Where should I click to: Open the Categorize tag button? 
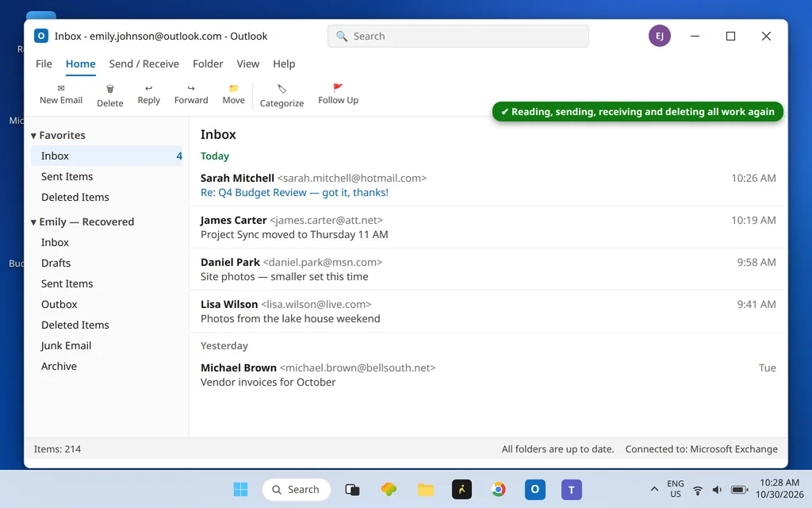282,96
